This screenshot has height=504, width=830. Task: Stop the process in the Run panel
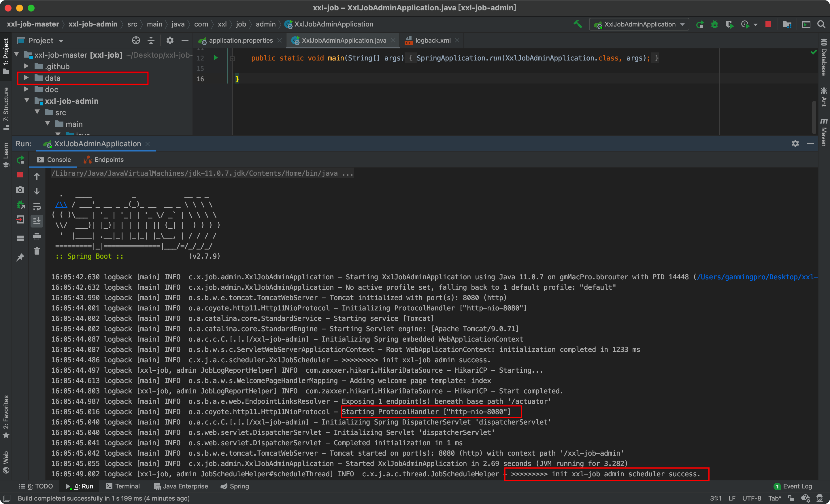(x=20, y=175)
